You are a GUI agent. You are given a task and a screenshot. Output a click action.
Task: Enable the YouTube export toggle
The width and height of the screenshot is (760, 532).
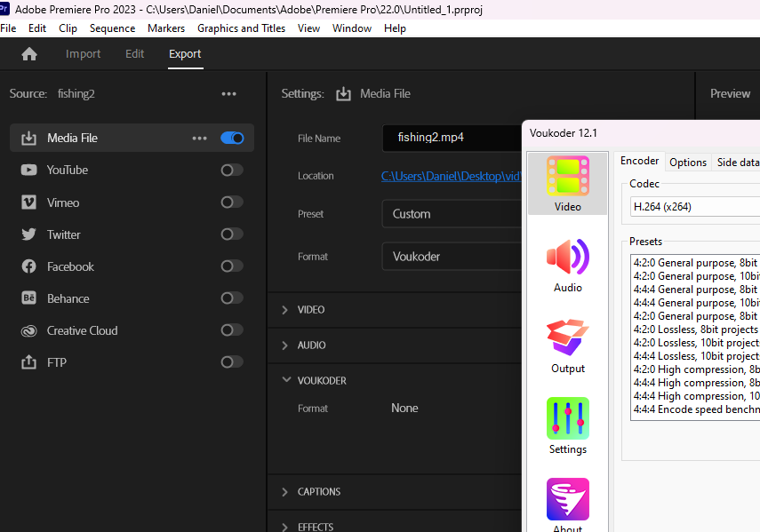[x=232, y=171]
